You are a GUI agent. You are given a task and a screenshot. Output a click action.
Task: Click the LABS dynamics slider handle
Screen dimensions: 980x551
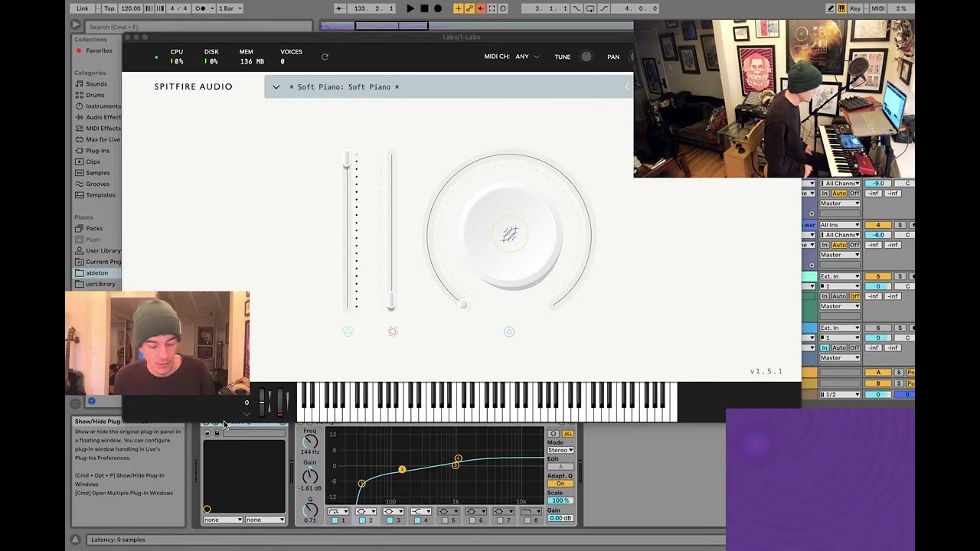(390, 301)
